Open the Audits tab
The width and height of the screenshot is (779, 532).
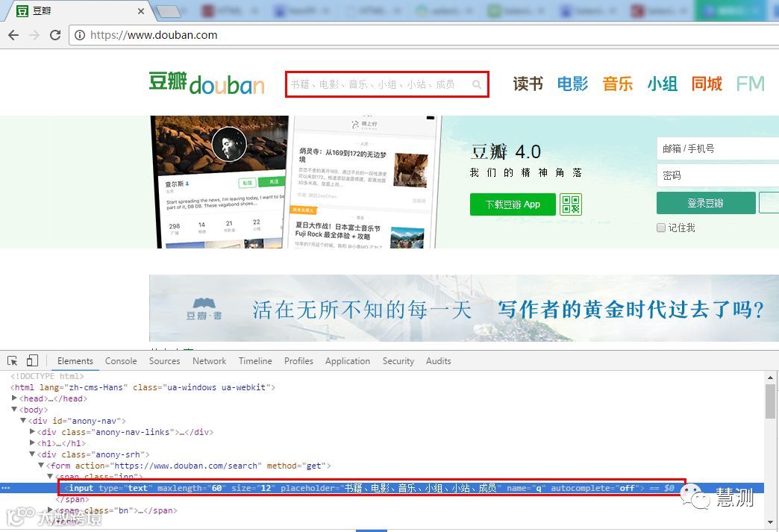click(438, 361)
